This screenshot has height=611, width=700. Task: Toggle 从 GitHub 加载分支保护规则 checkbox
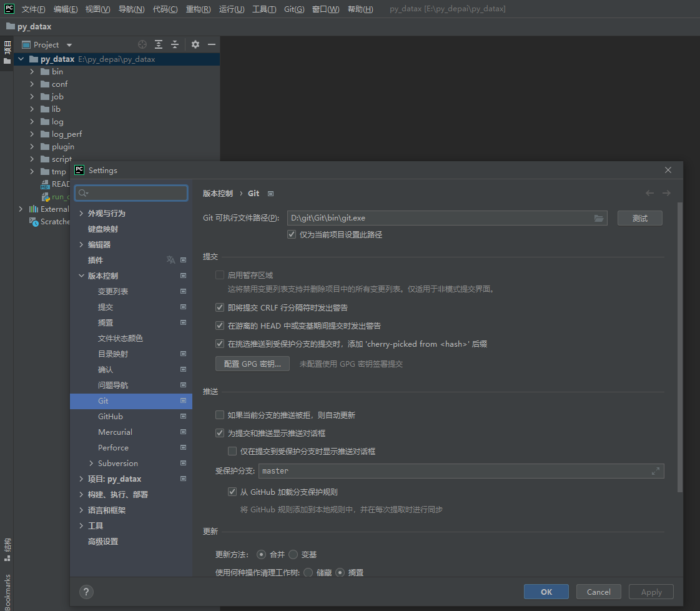pos(232,492)
